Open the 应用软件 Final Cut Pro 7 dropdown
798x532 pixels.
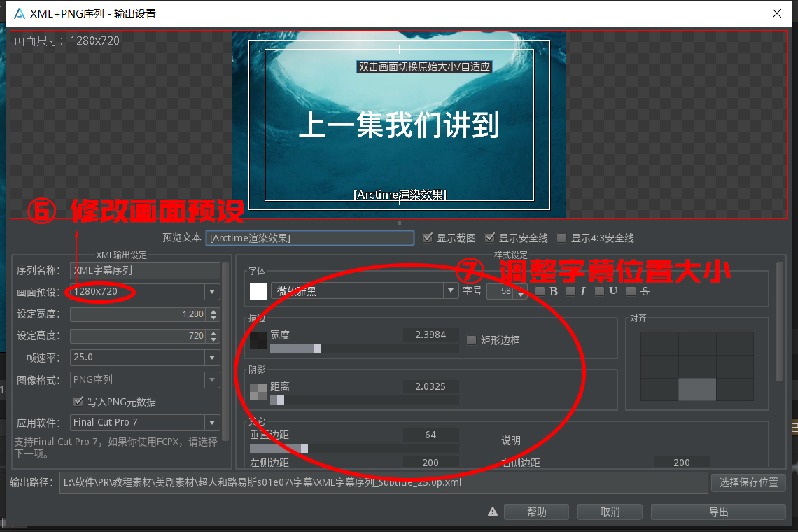(212, 422)
